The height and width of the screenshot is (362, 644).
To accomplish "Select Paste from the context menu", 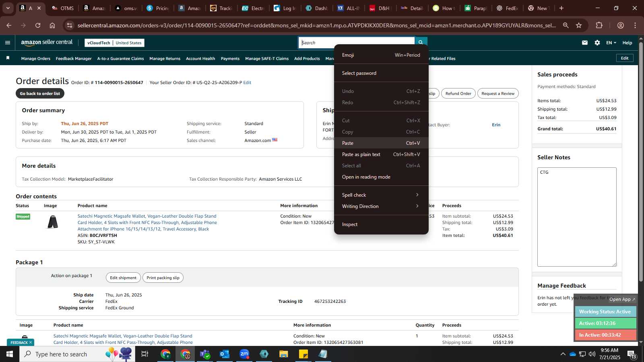I will click(381, 143).
